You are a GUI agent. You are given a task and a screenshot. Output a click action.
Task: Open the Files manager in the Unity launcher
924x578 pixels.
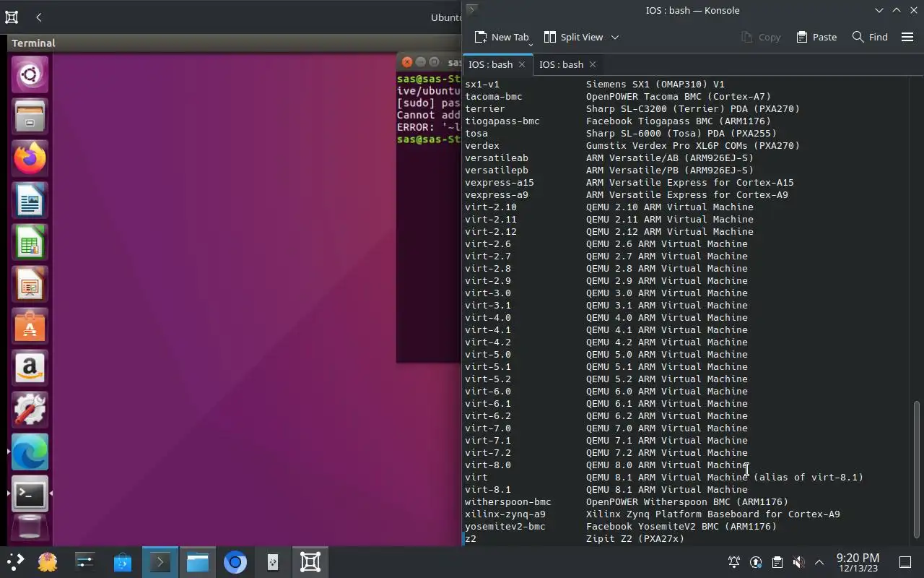tap(30, 116)
